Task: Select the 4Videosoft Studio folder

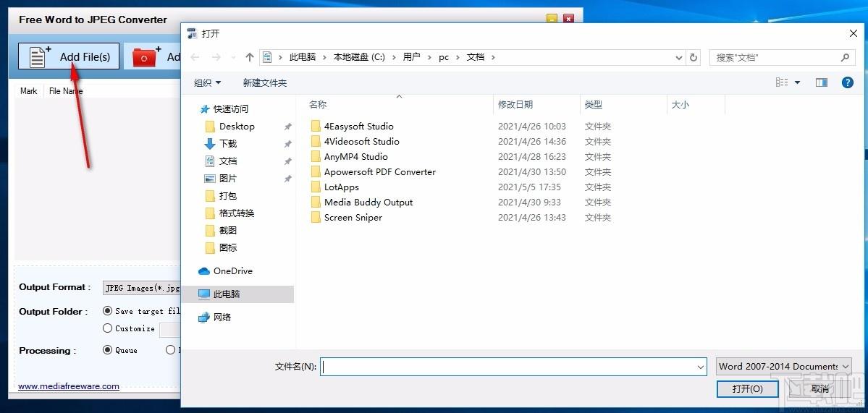Action: 361,142
